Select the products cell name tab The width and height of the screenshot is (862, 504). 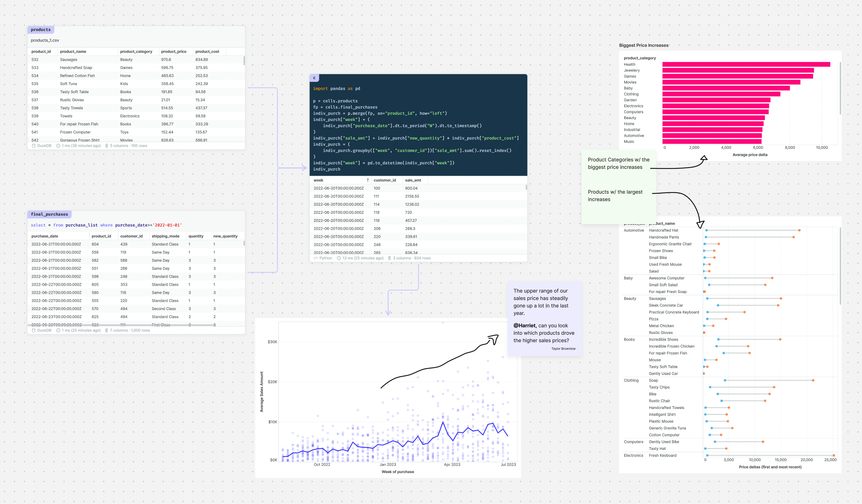(41, 30)
